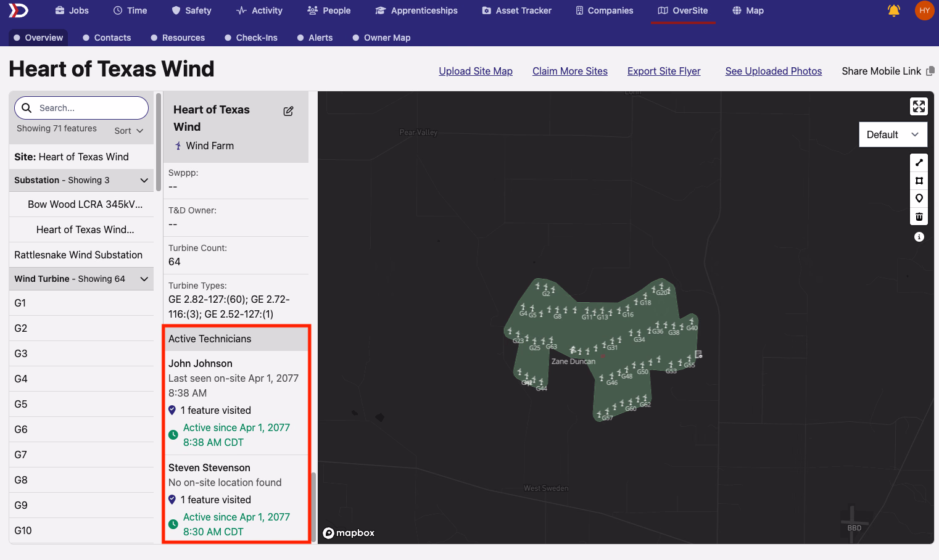Open the map info icon
The height and width of the screenshot is (560, 939).
click(919, 237)
